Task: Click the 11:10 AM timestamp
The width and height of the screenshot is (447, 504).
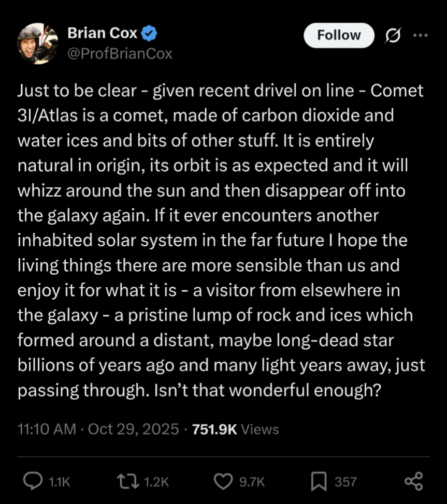Action: coord(47,429)
